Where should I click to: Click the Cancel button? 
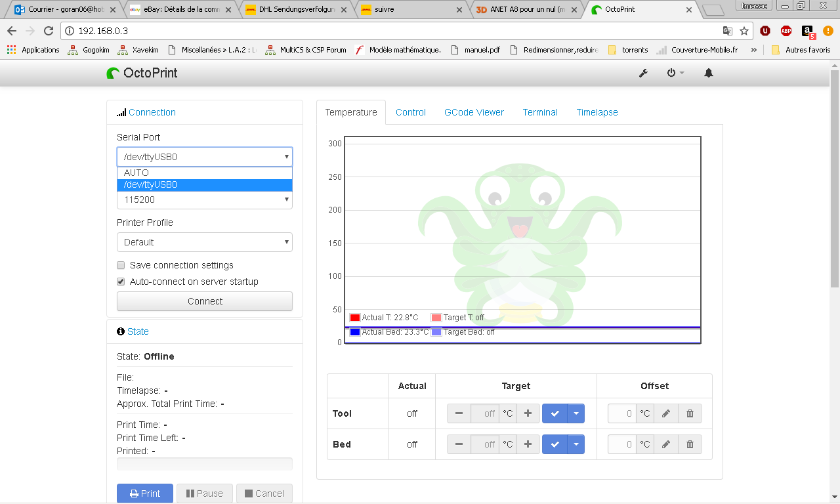tap(264, 493)
